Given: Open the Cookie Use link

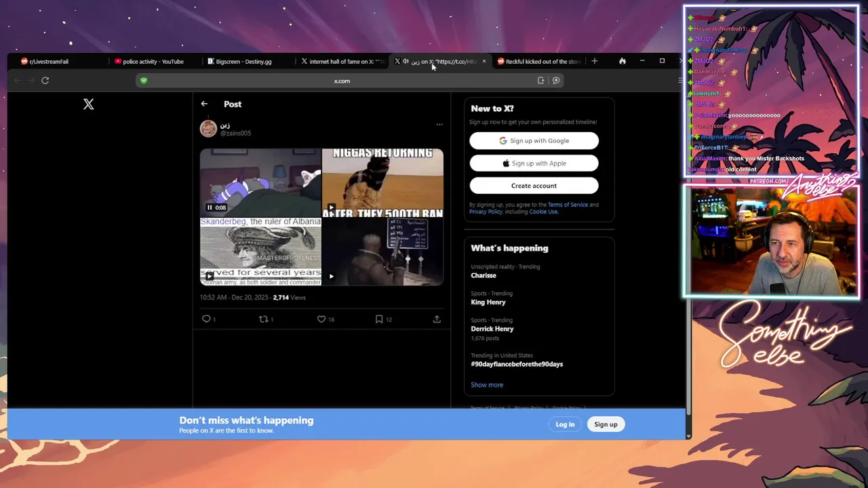Looking at the screenshot, I should [x=543, y=211].
